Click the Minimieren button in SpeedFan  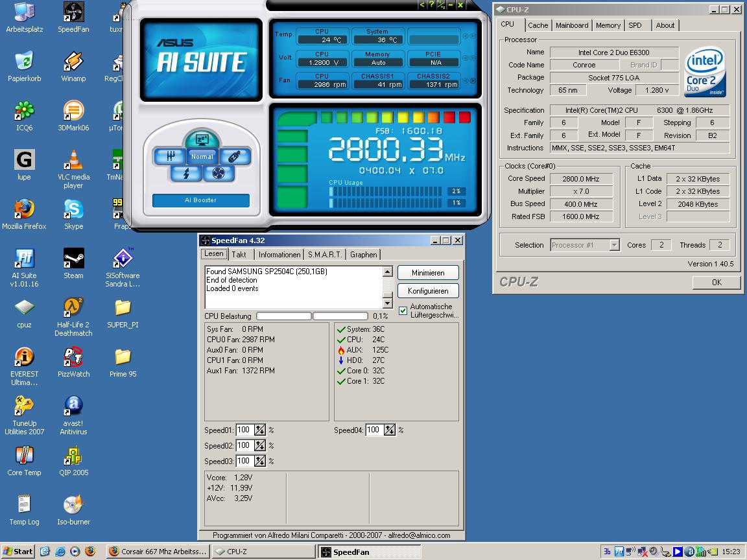428,273
